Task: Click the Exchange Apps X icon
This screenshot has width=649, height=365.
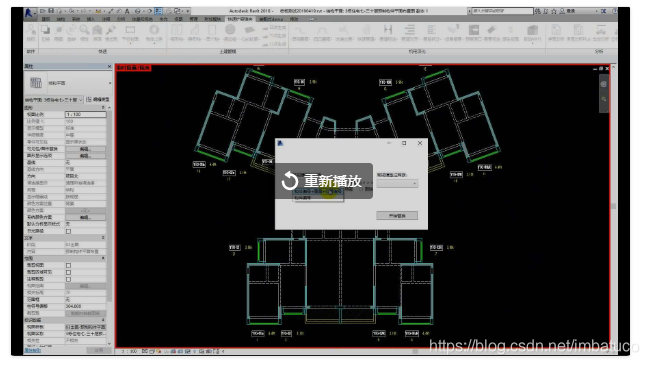Action: 603,11
